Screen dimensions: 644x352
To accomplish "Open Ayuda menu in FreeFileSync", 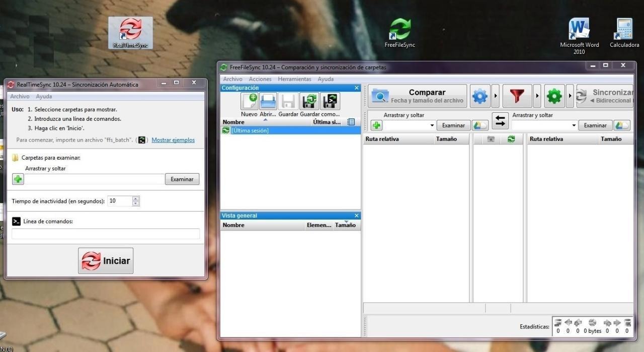I will coord(326,79).
